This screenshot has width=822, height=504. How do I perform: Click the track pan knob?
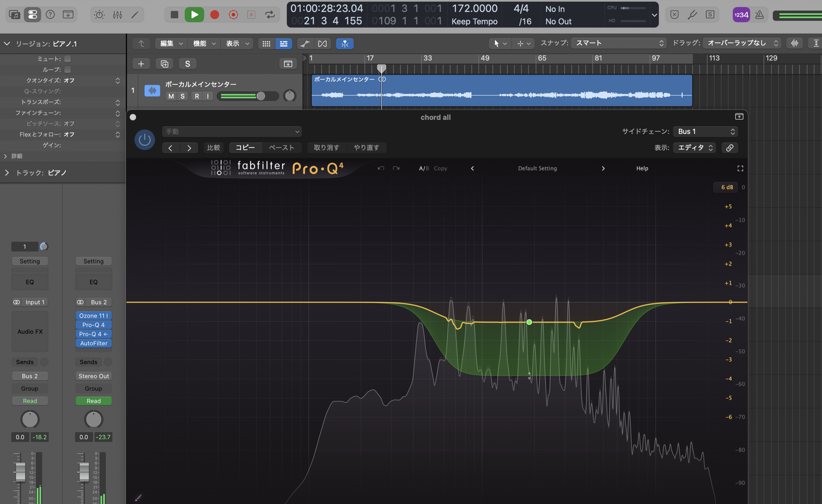(x=290, y=96)
